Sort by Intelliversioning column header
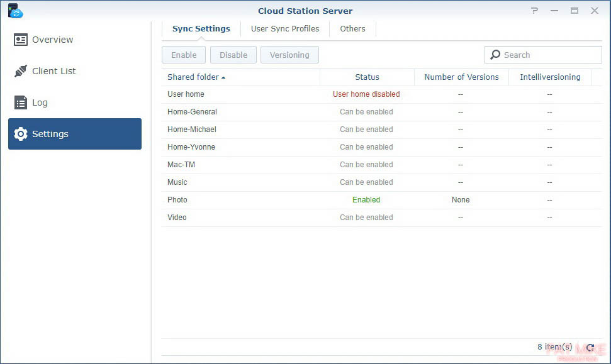 click(x=550, y=77)
